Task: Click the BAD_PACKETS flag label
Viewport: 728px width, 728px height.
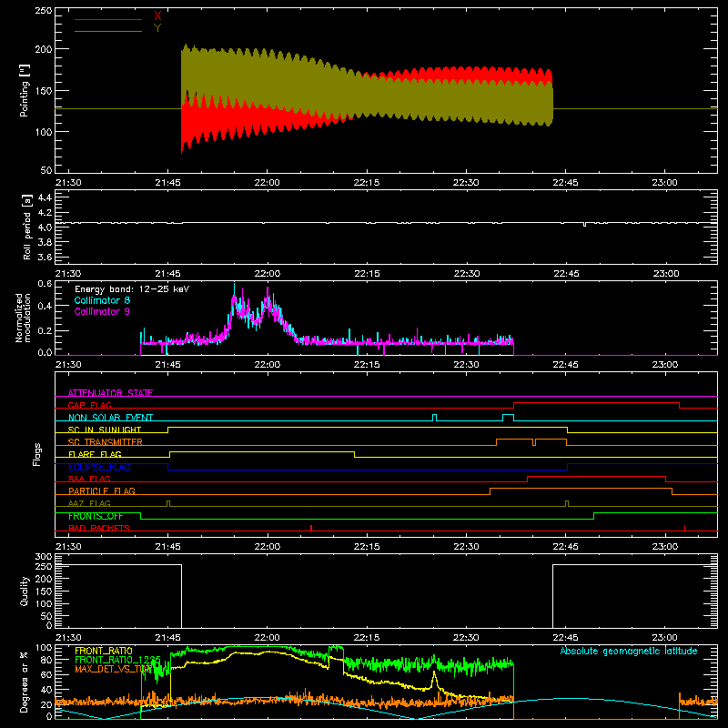Action: point(99,528)
